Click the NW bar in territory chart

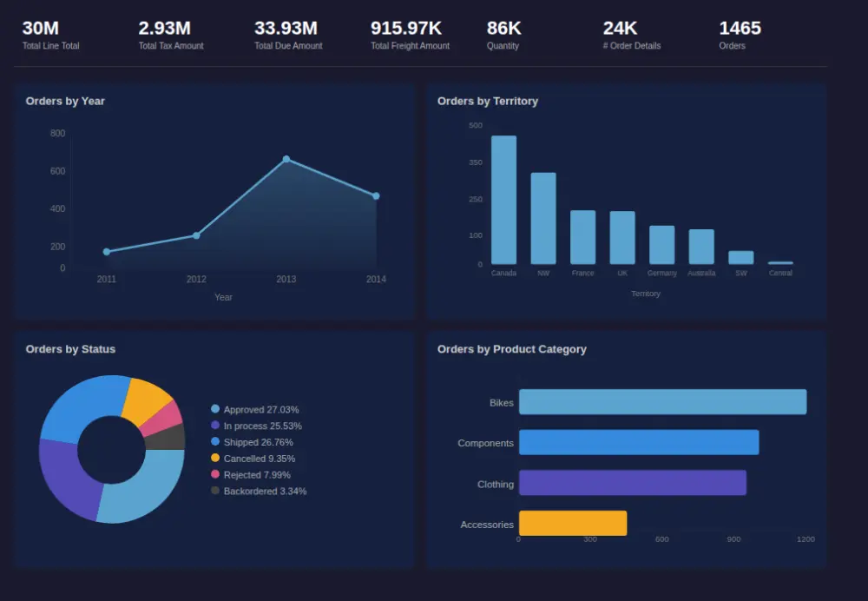(x=543, y=218)
